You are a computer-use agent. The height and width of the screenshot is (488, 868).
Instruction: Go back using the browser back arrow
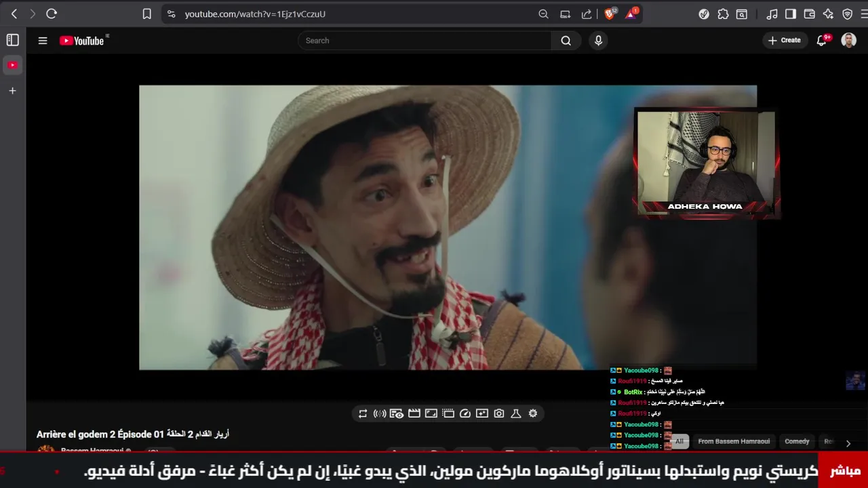(x=14, y=14)
